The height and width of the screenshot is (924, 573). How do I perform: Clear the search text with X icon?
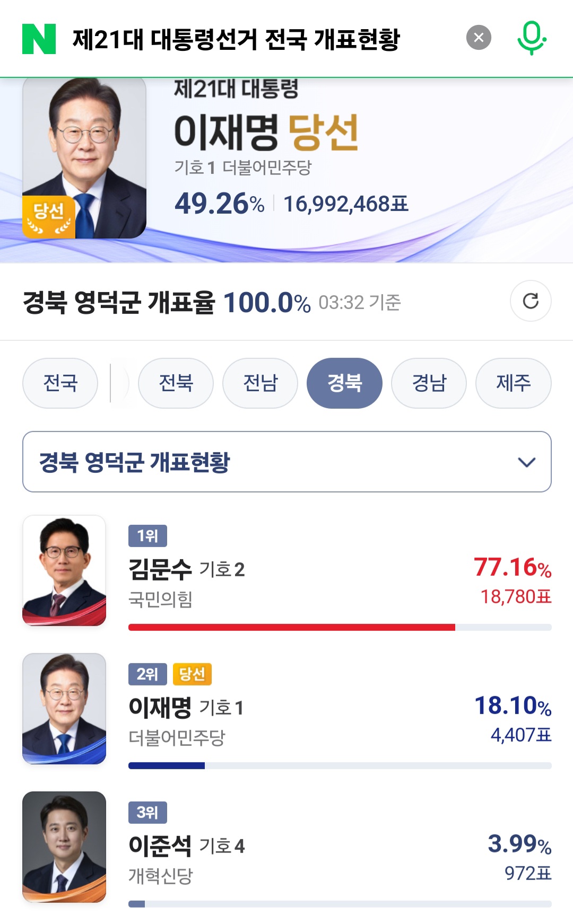(x=479, y=38)
